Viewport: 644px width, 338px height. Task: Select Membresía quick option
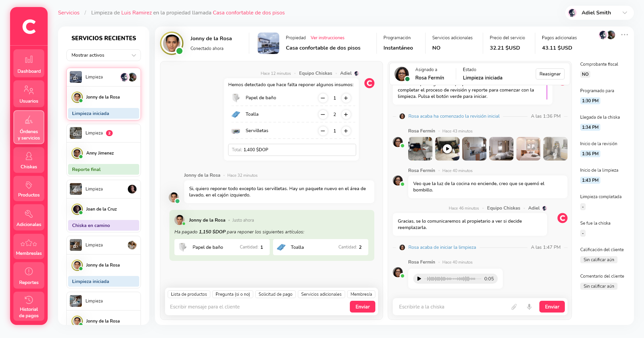pyautogui.click(x=361, y=294)
